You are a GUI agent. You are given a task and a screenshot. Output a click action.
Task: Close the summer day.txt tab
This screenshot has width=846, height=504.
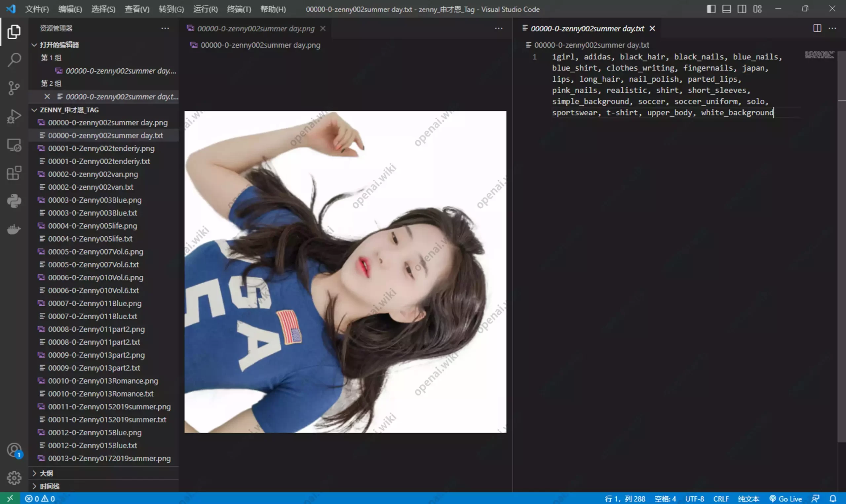652,28
